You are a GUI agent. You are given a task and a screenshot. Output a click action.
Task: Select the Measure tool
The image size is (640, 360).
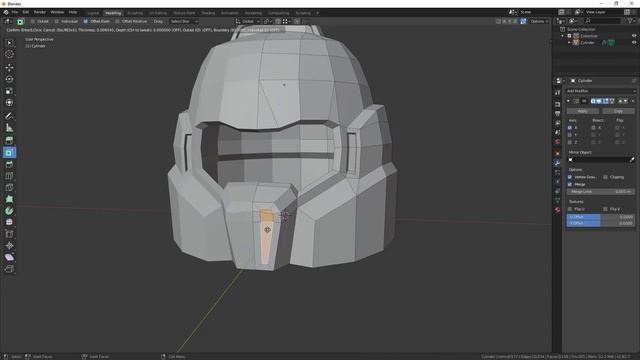click(9, 128)
